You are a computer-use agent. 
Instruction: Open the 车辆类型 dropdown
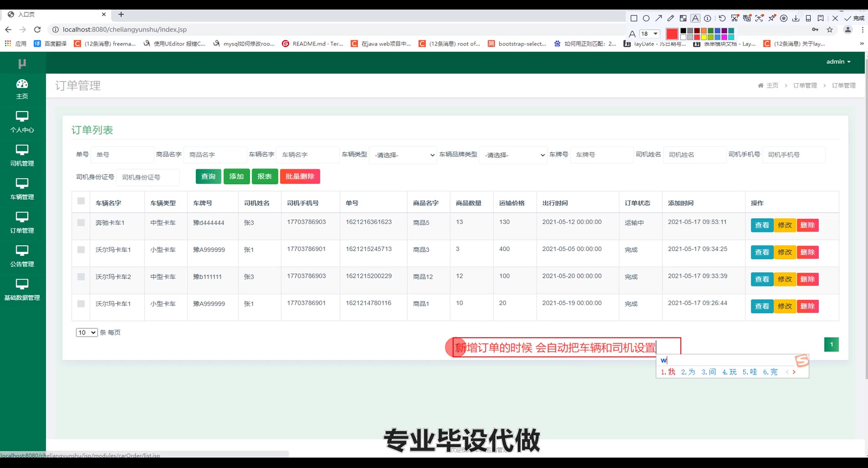coord(403,155)
